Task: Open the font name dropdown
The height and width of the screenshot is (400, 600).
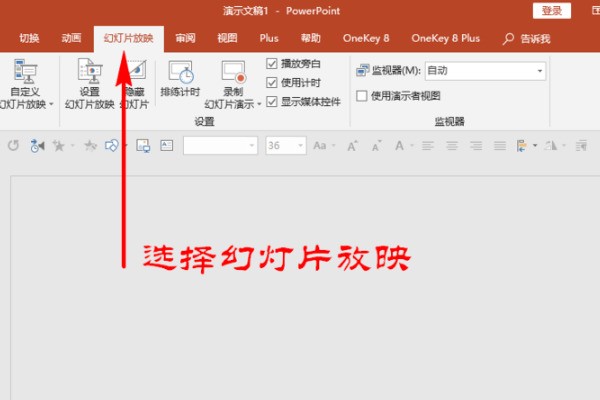Action: pos(251,145)
